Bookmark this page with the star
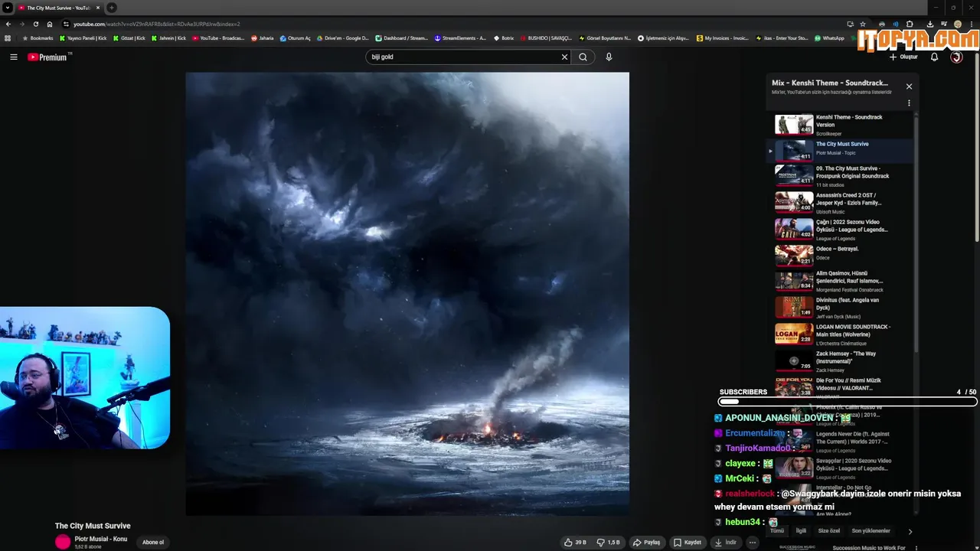The height and width of the screenshot is (551, 980). click(x=863, y=24)
